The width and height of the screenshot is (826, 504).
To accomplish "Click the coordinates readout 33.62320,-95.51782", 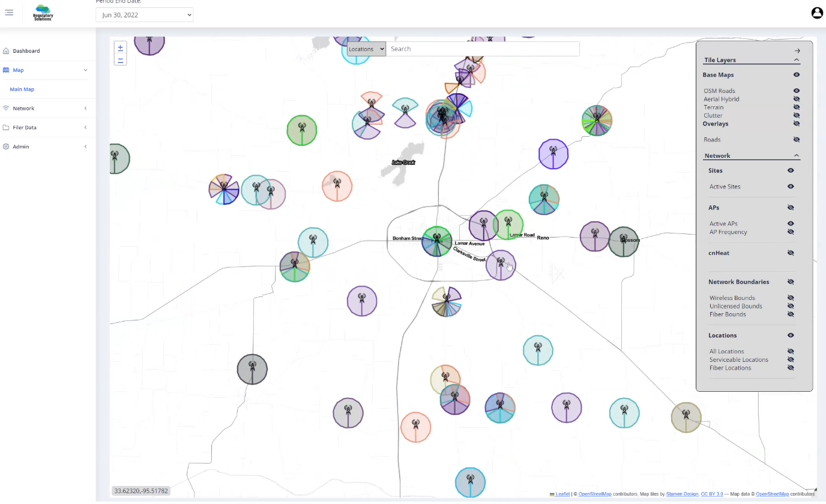I will 141,491.
